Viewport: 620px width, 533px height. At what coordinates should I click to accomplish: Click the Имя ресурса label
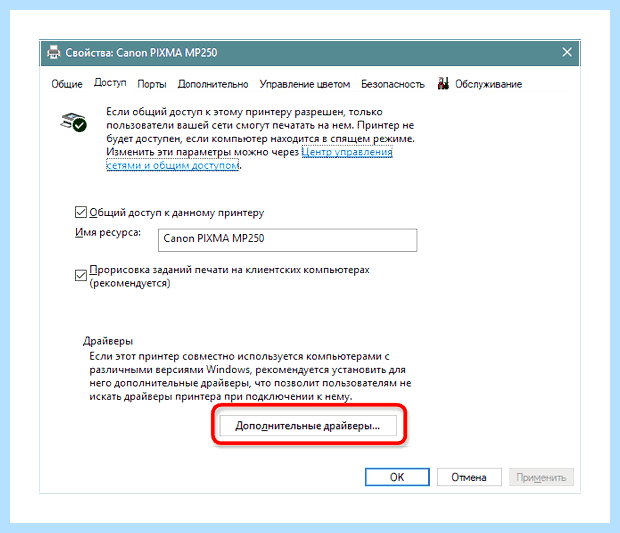pyautogui.click(x=108, y=232)
